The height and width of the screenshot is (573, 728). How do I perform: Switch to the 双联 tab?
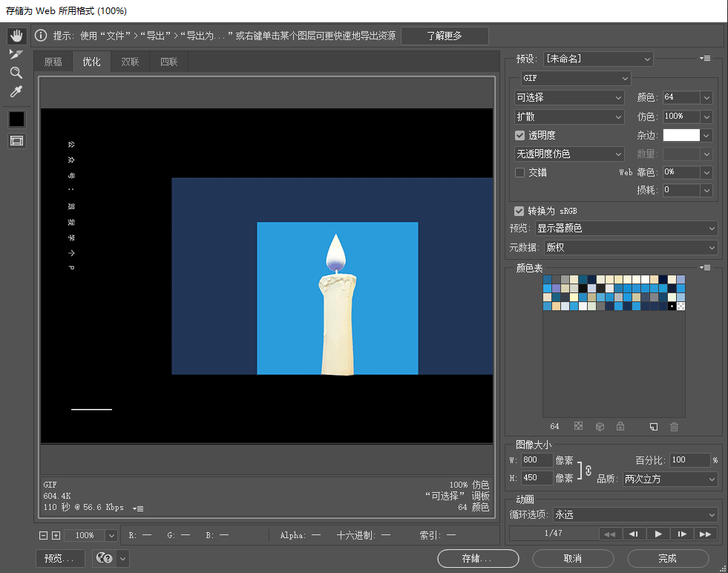pos(130,62)
